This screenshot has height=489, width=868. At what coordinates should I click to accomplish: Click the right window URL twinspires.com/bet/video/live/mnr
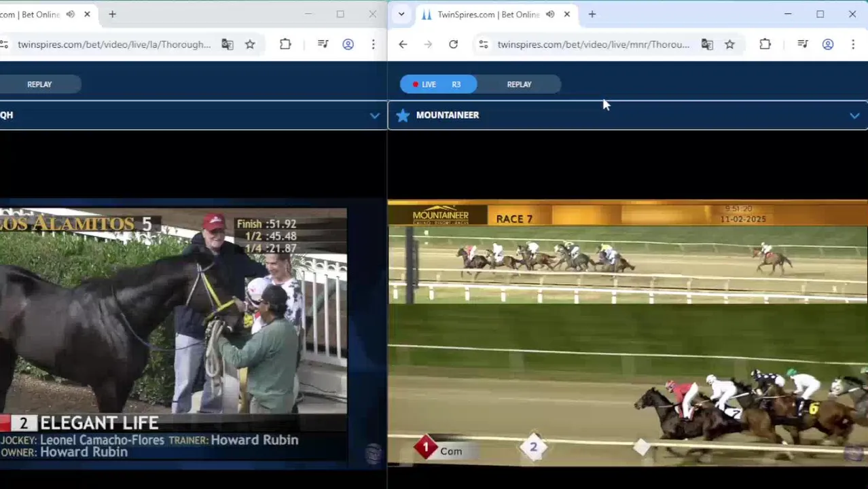click(593, 44)
